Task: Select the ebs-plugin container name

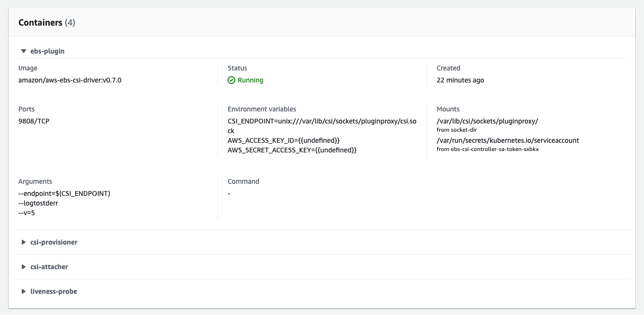Action: pos(47,51)
